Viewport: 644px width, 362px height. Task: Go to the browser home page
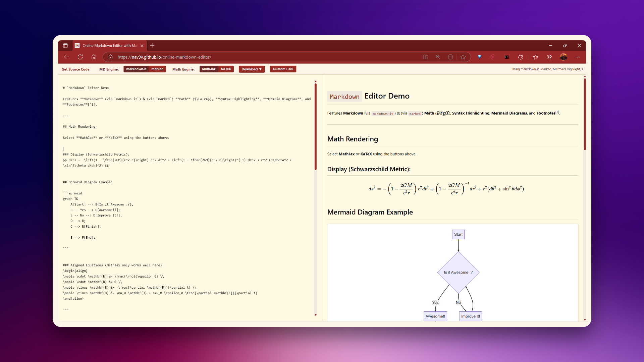click(94, 57)
